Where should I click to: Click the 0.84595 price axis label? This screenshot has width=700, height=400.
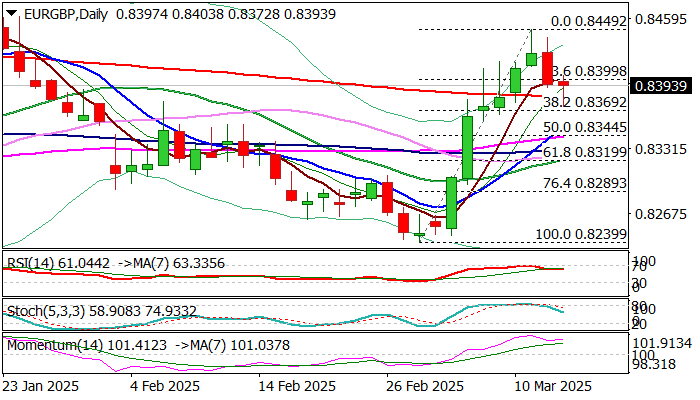(661, 20)
